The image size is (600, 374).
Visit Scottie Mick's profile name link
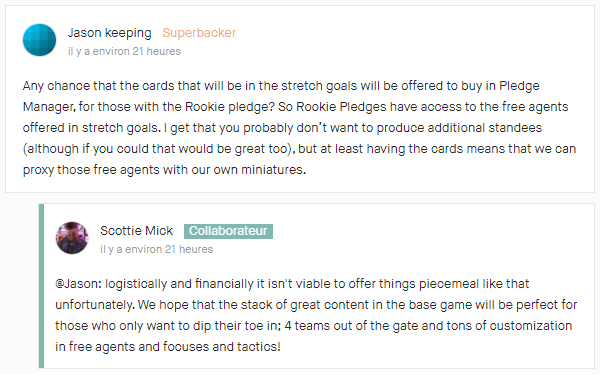[x=137, y=231]
